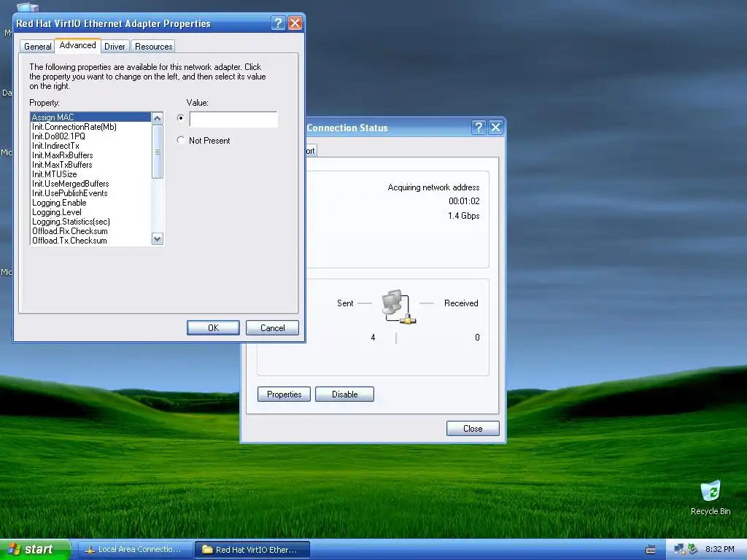Select Logging.Statistics(sec) property
747x560 pixels.
[90, 222]
